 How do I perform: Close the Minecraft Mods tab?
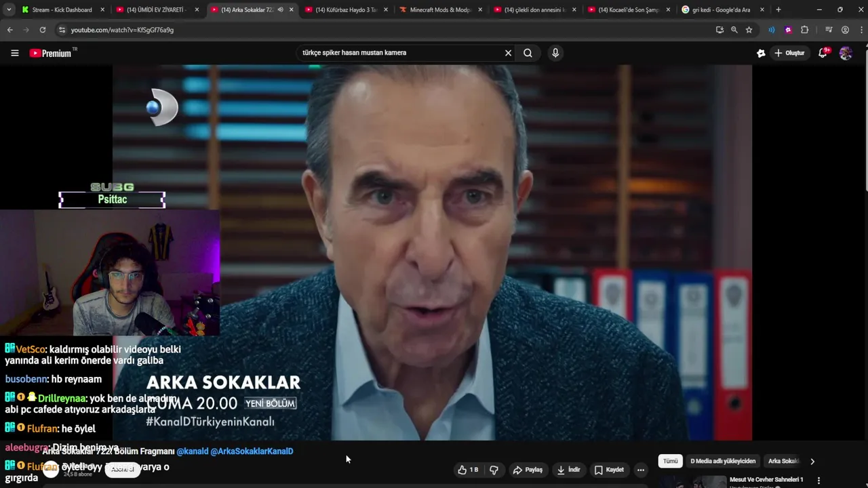tap(480, 9)
